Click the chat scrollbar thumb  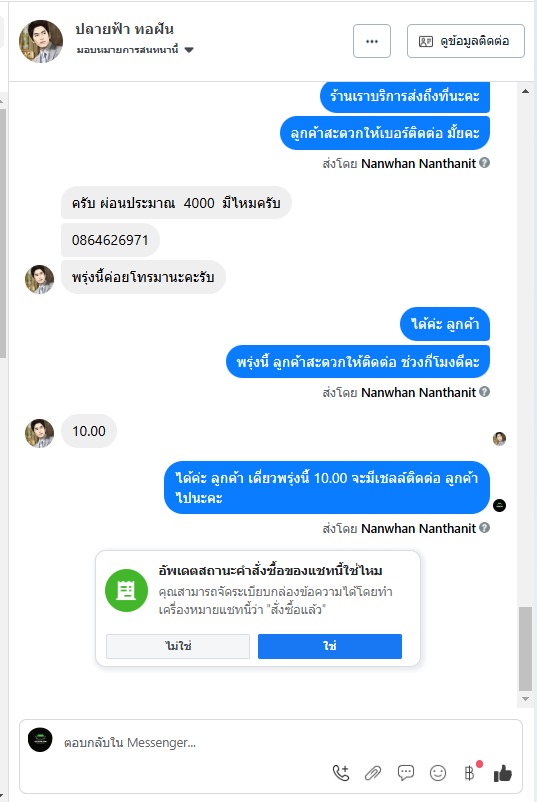point(525,649)
